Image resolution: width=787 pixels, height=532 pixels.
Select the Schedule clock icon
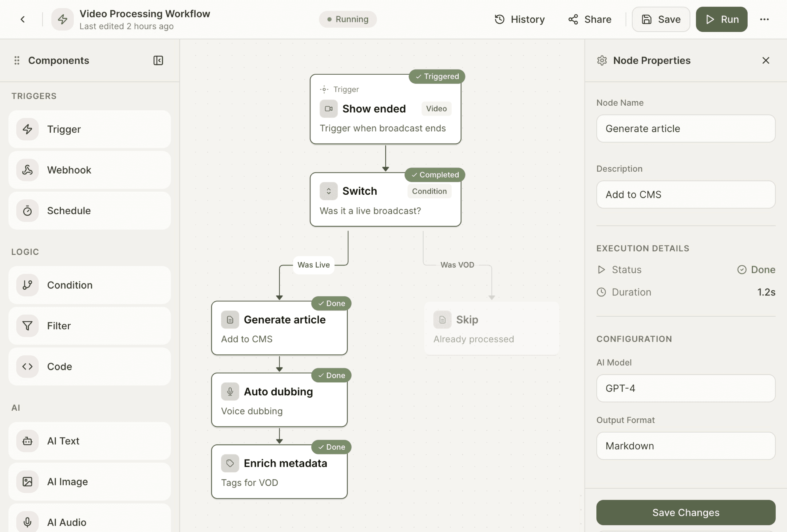[27, 210]
